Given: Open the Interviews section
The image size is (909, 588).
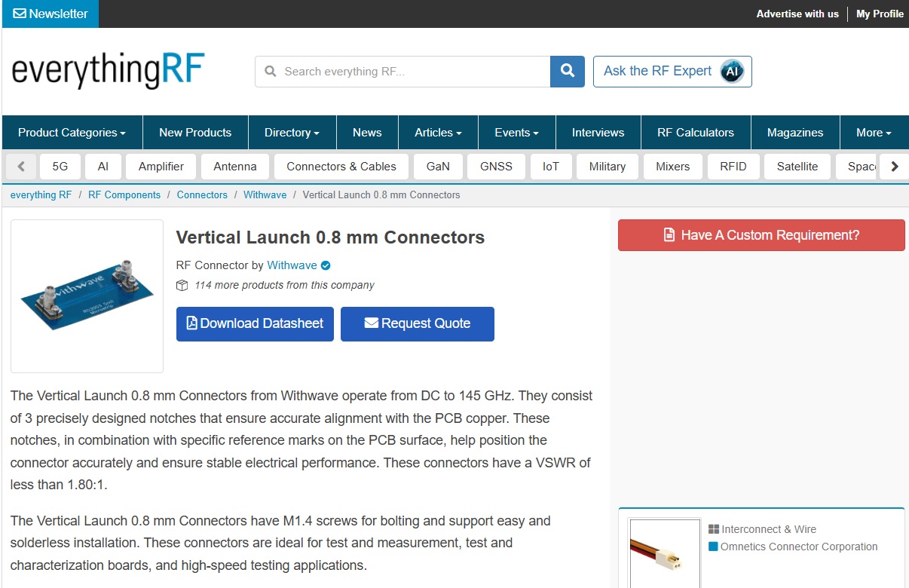Looking at the screenshot, I should 598,133.
